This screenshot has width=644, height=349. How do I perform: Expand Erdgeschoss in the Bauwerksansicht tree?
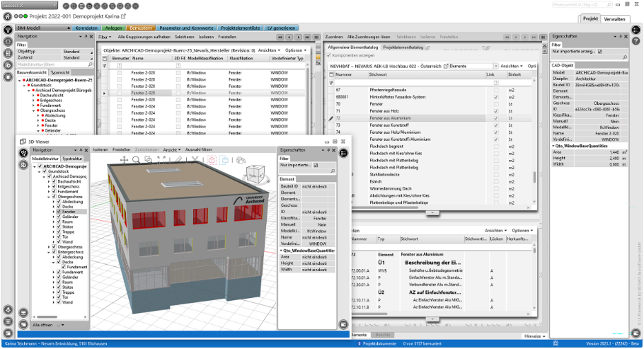point(34,101)
